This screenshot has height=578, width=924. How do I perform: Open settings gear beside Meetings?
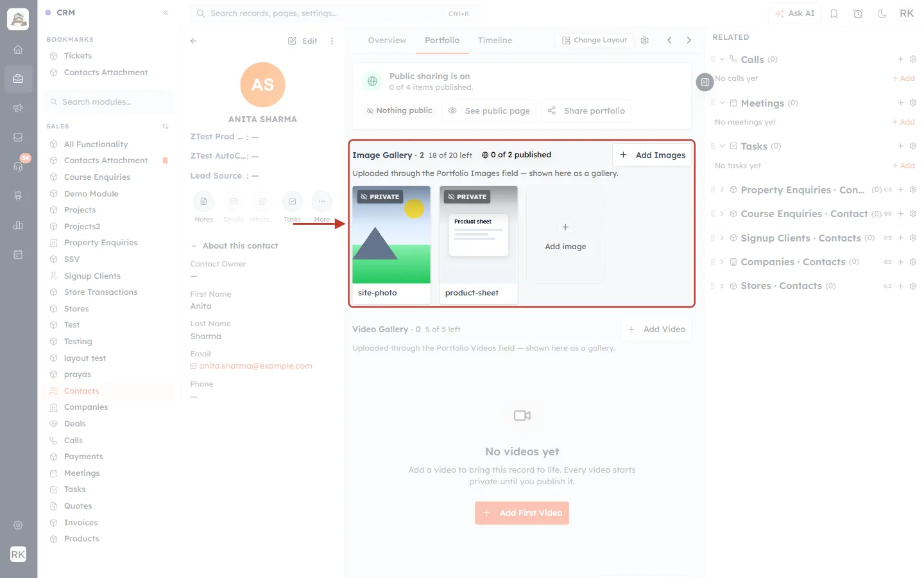pyautogui.click(x=913, y=103)
